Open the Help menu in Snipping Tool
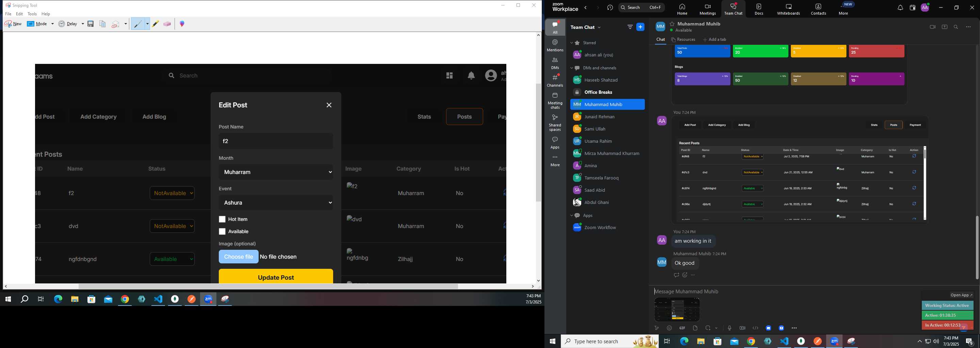 [x=46, y=14]
